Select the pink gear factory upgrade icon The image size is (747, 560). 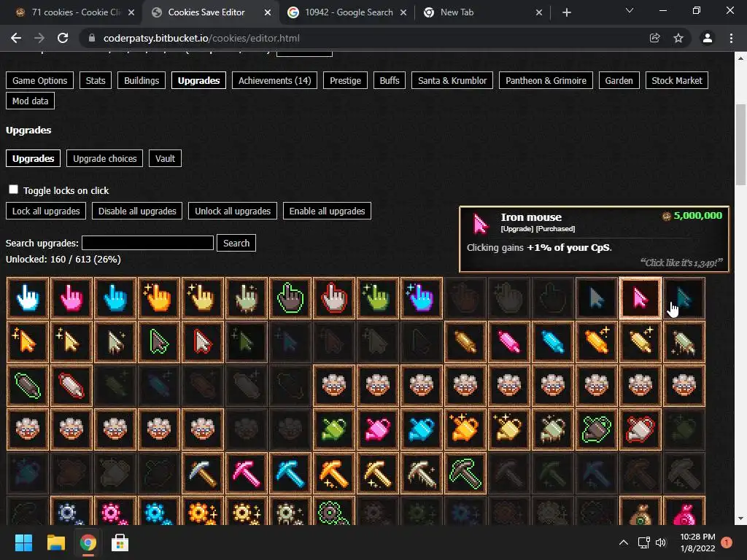click(115, 511)
